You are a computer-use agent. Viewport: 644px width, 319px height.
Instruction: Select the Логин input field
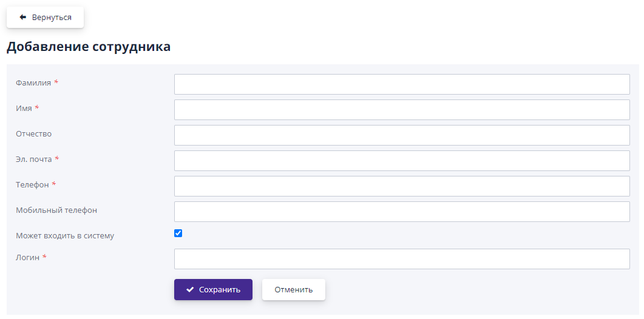401,259
